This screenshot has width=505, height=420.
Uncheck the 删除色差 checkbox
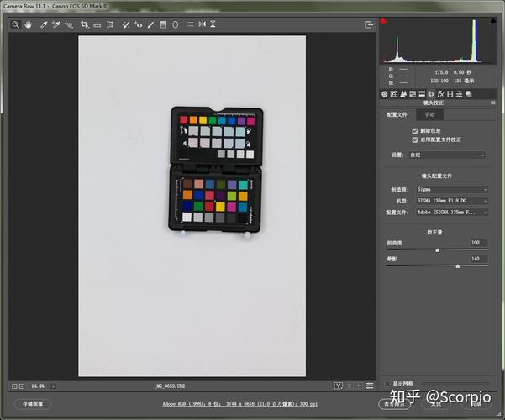click(415, 131)
